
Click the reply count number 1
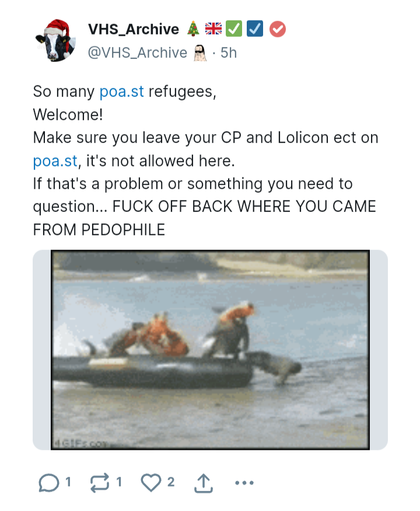[68, 482]
